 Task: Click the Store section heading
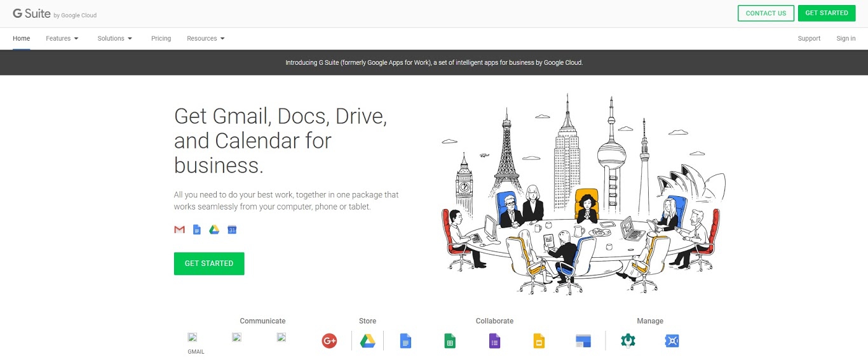(367, 321)
